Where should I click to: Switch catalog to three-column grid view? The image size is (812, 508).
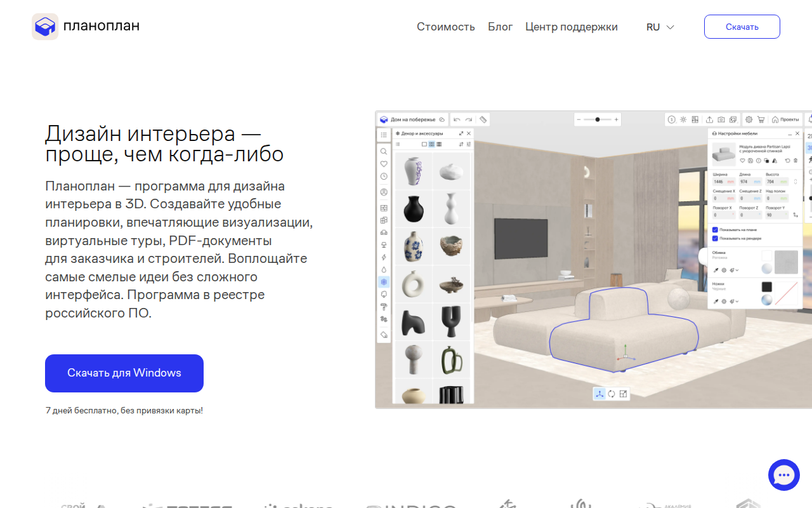click(x=439, y=144)
